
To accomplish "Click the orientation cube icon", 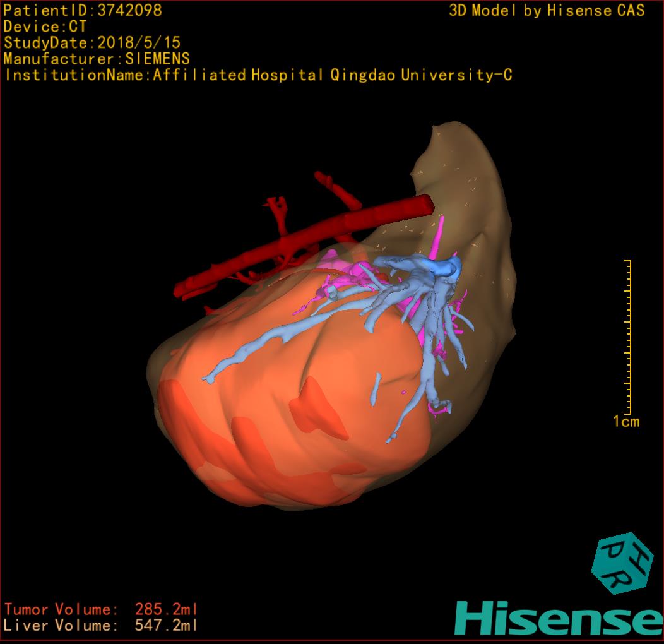I will click(x=622, y=563).
